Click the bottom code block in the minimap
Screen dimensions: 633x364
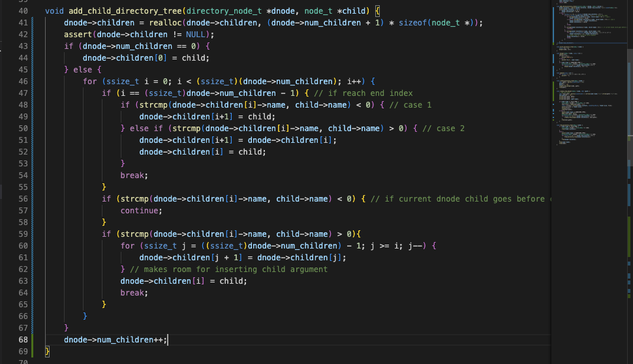[574, 134]
